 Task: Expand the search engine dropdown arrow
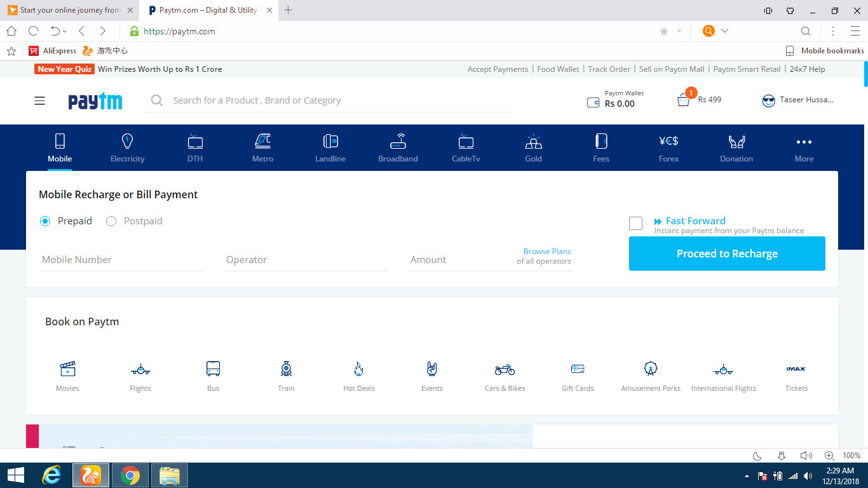point(724,31)
